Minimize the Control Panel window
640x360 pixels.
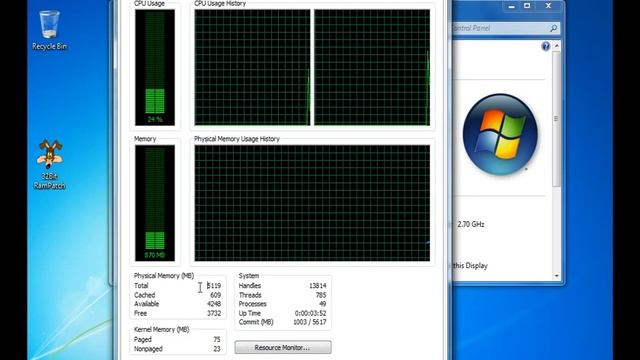coord(511,6)
